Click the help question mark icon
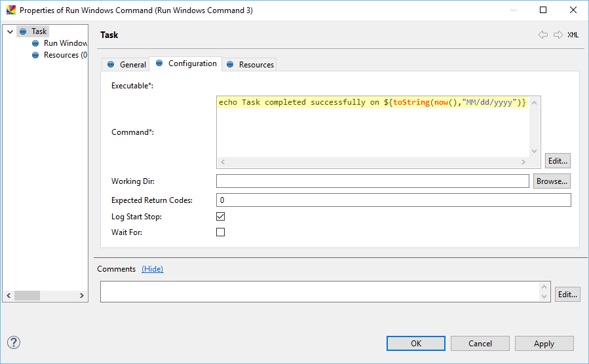The width and height of the screenshot is (589, 364). click(x=14, y=342)
